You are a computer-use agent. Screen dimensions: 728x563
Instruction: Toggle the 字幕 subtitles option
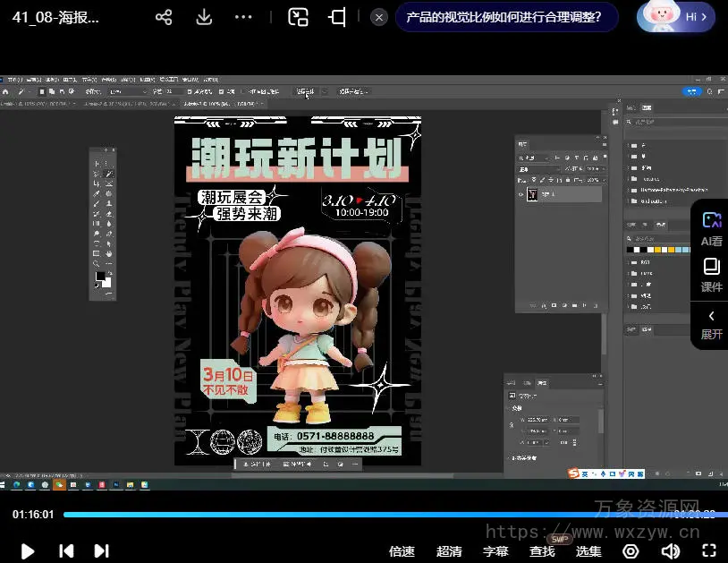pyautogui.click(x=495, y=551)
